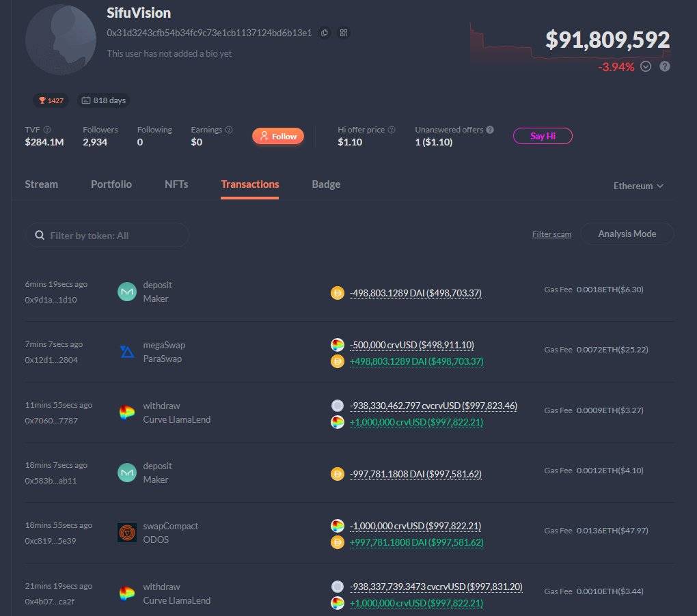This screenshot has width=697, height=616.
Task: Open the address QR code icon
Action: click(344, 33)
